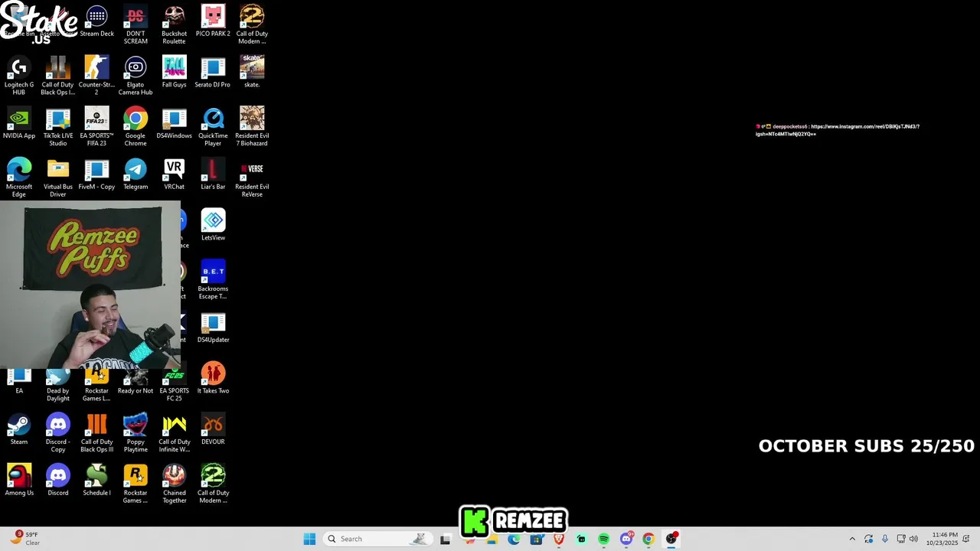
Task: Open the network tray icon
Action: click(901, 539)
